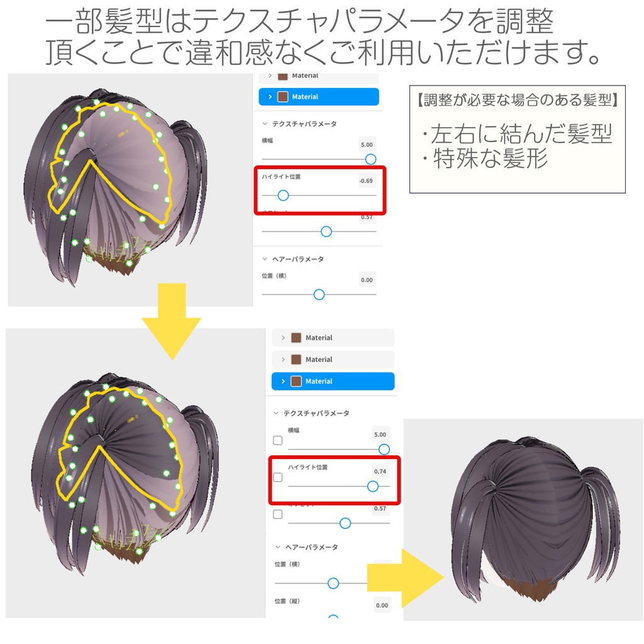Screen dimensions: 644x644
Task: Click the -0.69 highlight value field
Action: pyautogui.click(x=367, y=180)
